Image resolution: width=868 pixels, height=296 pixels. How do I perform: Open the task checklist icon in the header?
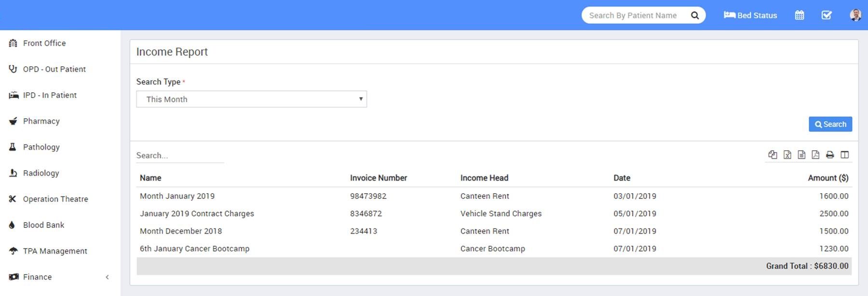pos(827,15)
